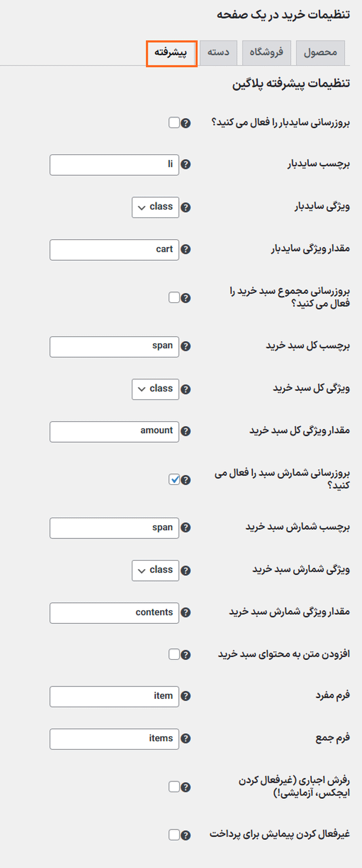The image size is (362, 868).
Task: Click inside the li sidebar label field
Action: (114, 165)
